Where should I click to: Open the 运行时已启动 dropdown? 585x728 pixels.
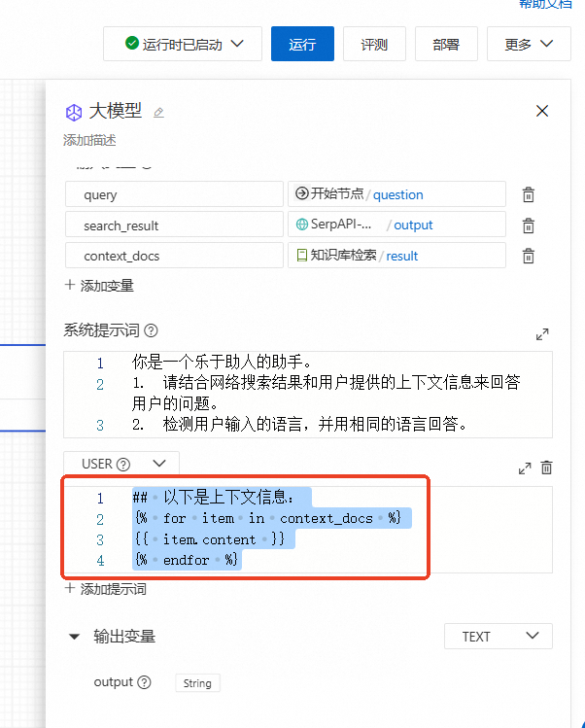182,44
